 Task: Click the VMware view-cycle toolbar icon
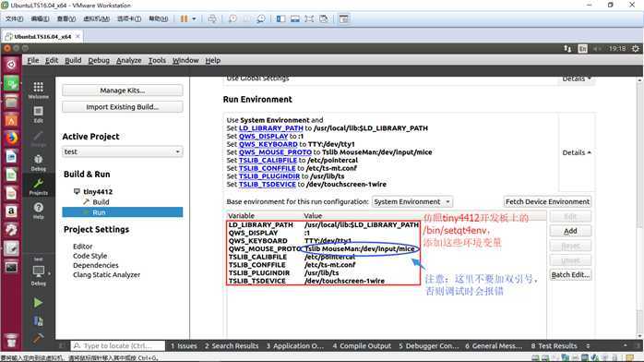(344, 18)
